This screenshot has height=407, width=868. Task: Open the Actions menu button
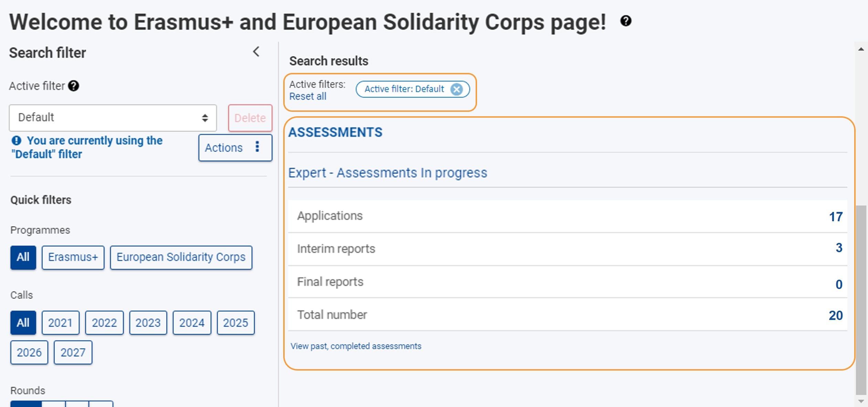(235, 148)
